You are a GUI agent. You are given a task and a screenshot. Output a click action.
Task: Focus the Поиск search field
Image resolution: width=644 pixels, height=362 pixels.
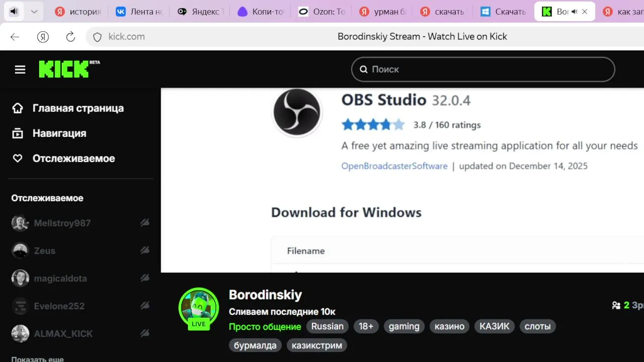[x=483, y=69]
